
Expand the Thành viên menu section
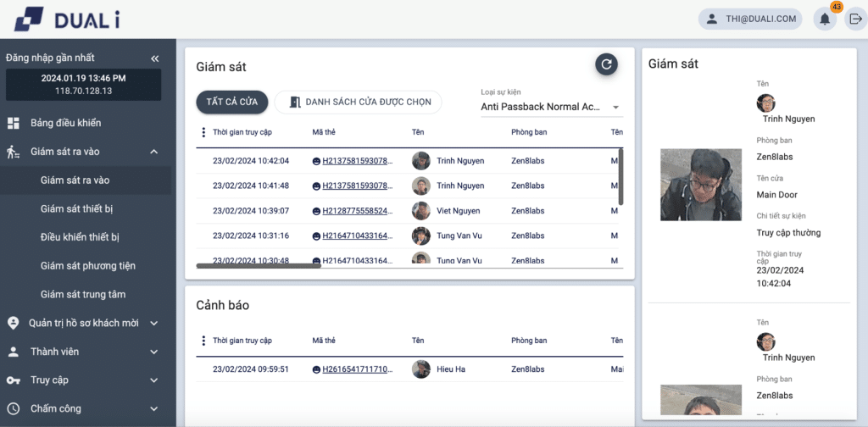(x=153, y=352)
